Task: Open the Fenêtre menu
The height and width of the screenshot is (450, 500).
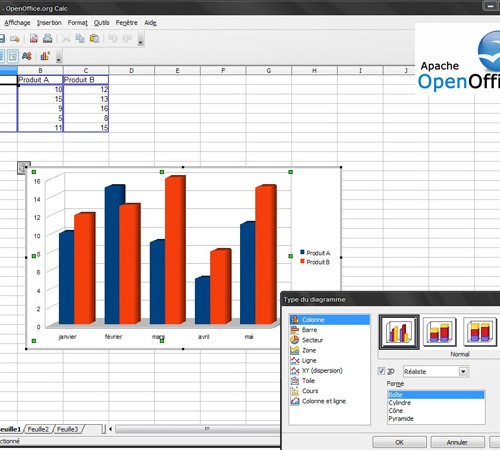Action: pos(127,23)
